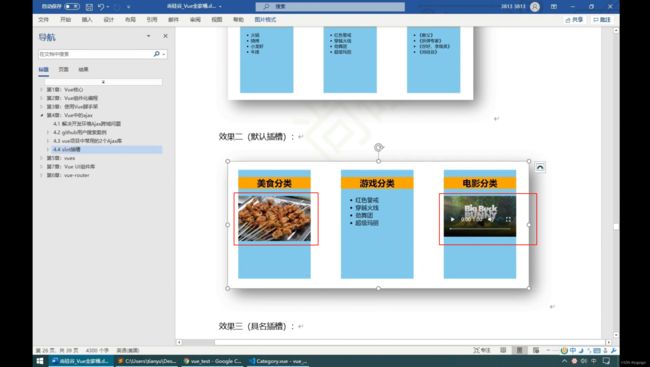This screenshot has height=367, width=650.
Task: Open the document title dropdown in title bar
Action: click(x=220, y=7)
